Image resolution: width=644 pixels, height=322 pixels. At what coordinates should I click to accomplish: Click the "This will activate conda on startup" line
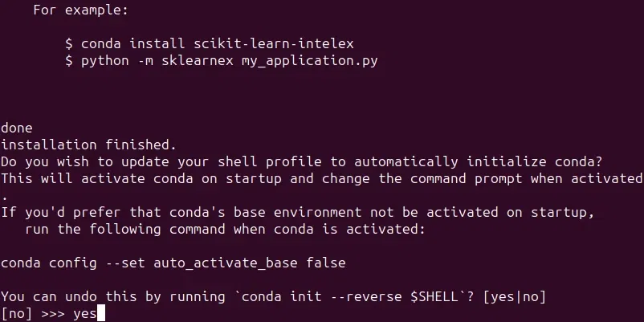(322, 178)
